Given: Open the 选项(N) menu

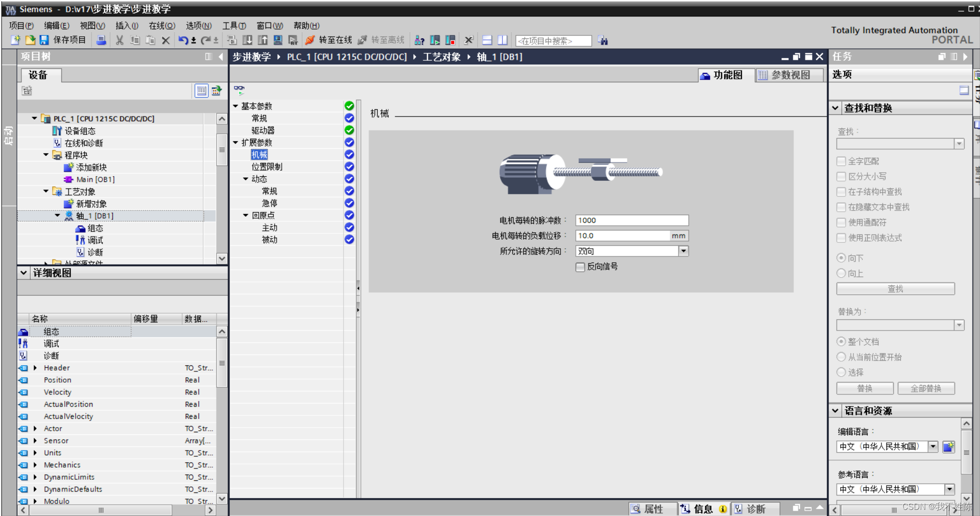Looking at the screenshot, I should (x=198, y=26).
